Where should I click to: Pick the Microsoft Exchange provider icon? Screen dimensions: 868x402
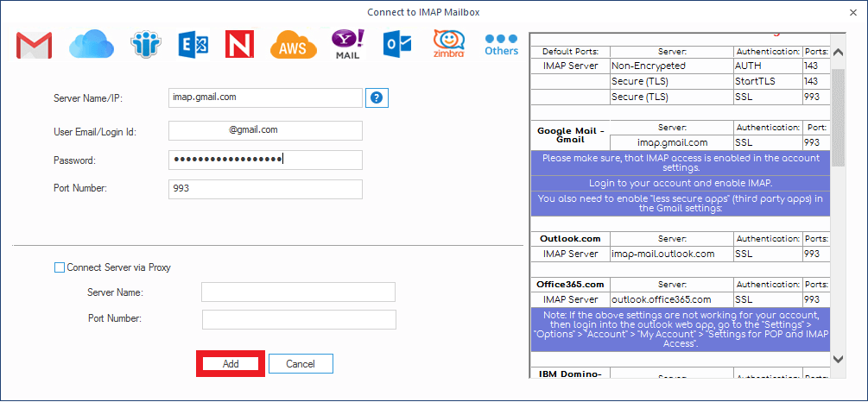[193, 45]
